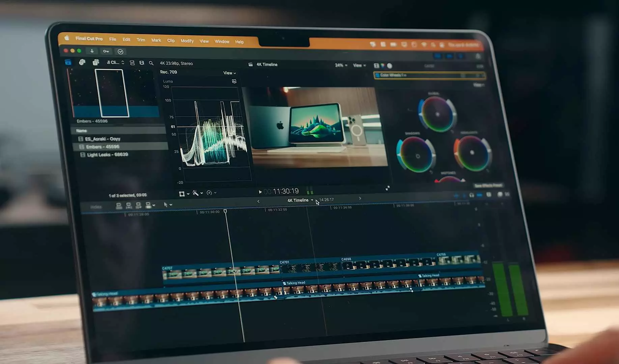The width and height of the screenshot is (619, 364).
Task: Open the Titles and Generators sidebar icon
Action: (96, 62)
